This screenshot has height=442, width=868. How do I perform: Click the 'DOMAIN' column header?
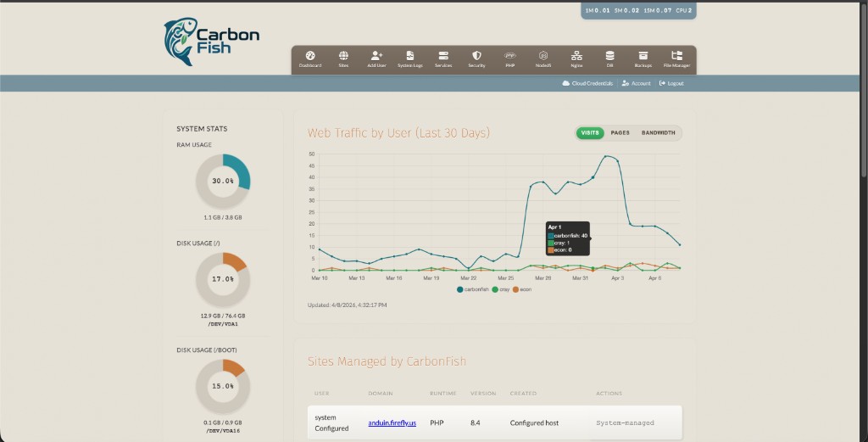tap(381, 394)
